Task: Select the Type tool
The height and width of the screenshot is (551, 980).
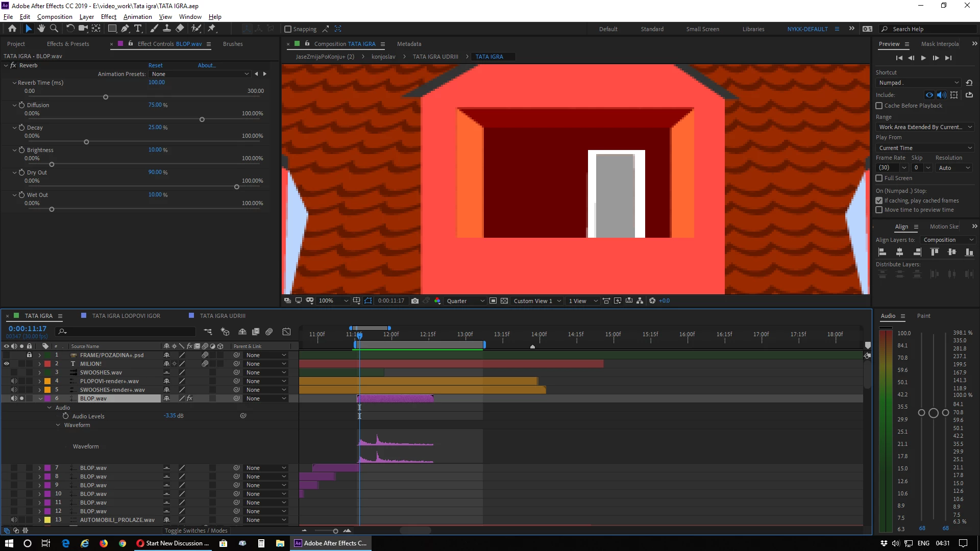Action: [x=137, y=29]
